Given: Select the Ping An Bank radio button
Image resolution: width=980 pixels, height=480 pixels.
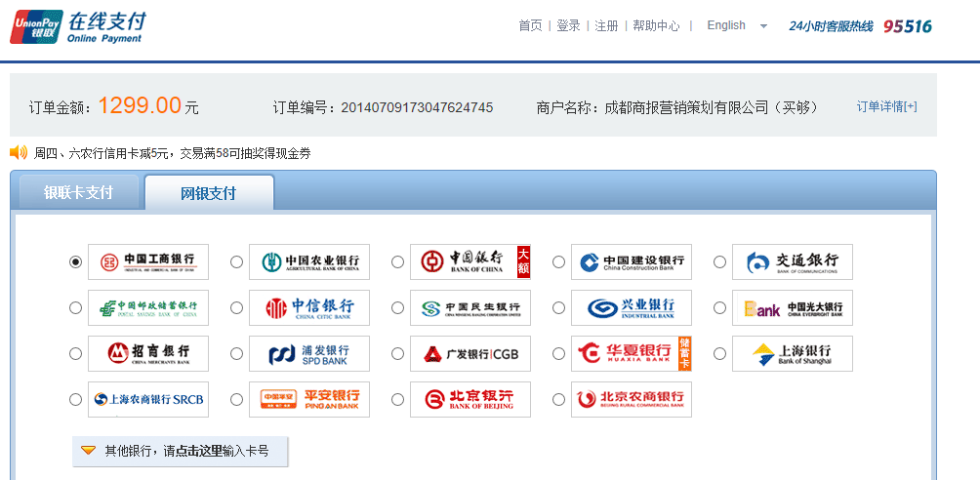Looking at the screenshot, I should pyautogui.click(x=237, y=399).
